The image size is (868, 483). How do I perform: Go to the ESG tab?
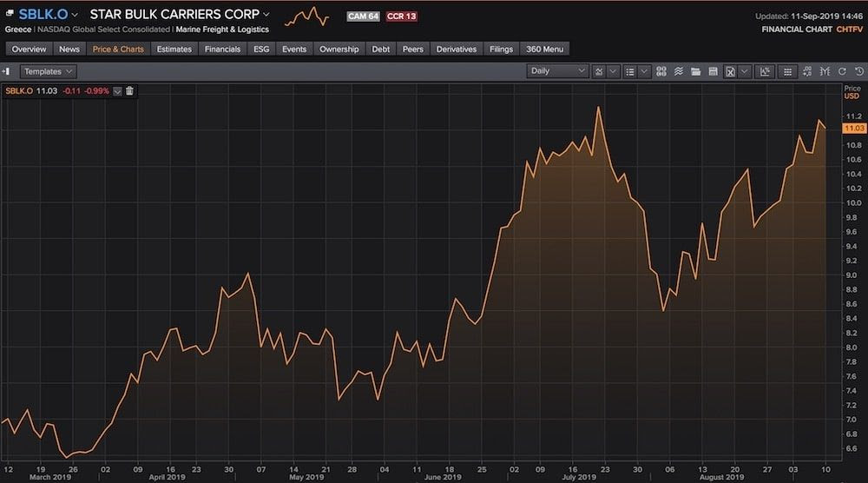(x=261, y=50)
